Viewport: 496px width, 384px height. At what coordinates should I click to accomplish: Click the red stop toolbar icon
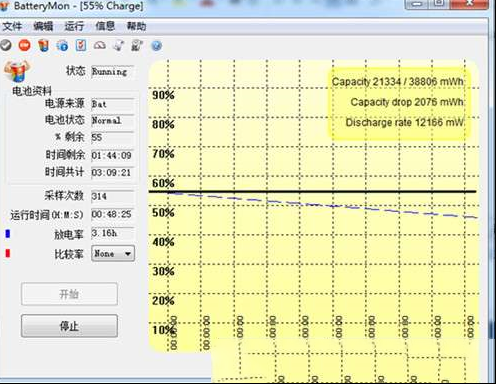click(24, 45)
